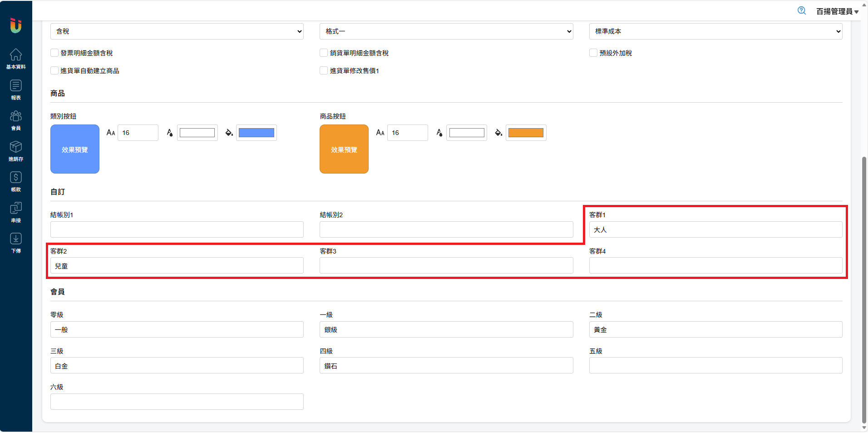Click the blue 效果預覽 category button preview
Viewport: 868px width, 433px height.
[x=75, y=149]
